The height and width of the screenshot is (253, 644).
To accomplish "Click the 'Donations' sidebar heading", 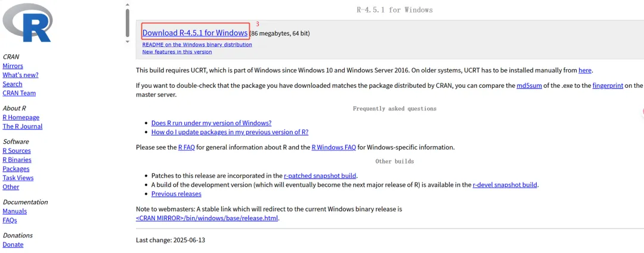I will 18,235.
